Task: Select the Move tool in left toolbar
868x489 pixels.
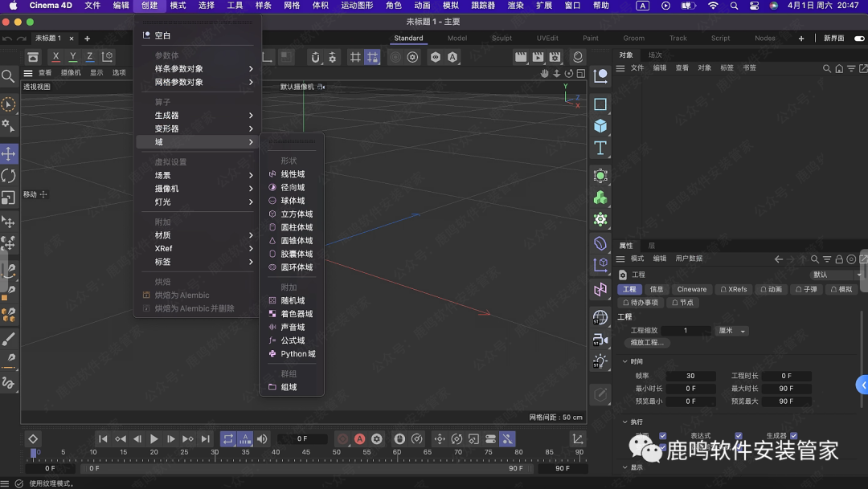Action: click(x=9, y=153)
